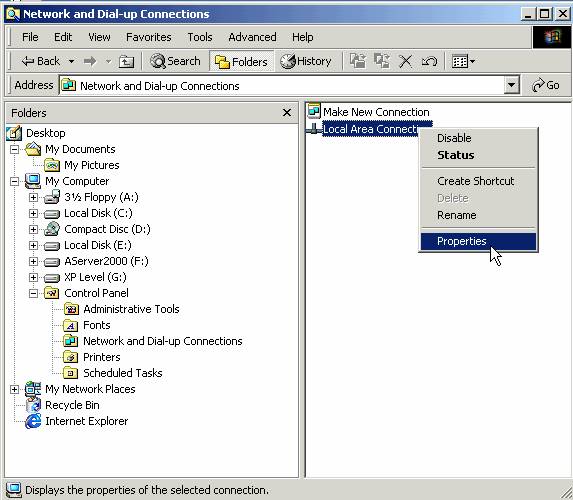Collapse the Control Panel tree node

tap(33, 293)
